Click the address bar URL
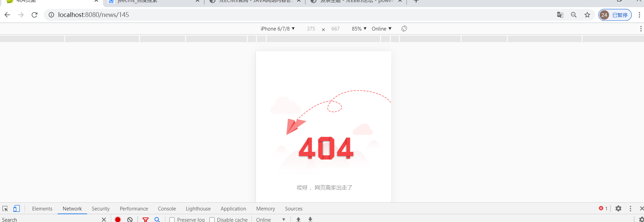Viewport: 644px width, 222px height. 94,15
